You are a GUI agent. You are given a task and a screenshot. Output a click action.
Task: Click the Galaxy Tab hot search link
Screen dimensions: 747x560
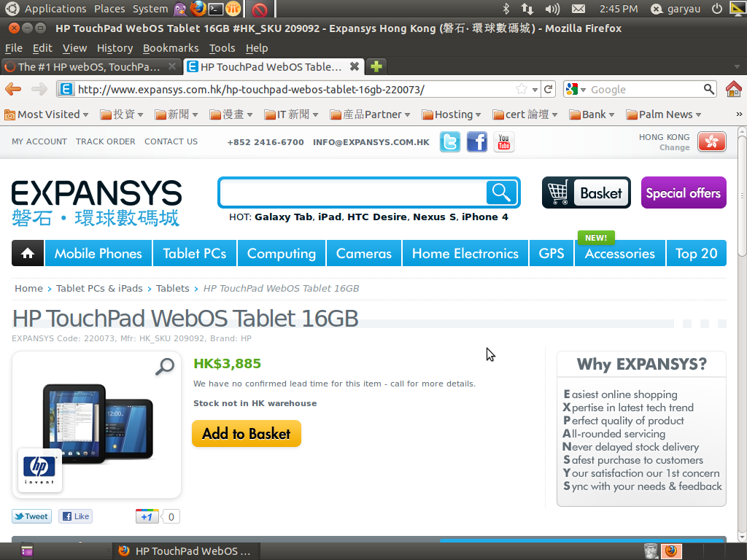(284, 217)
